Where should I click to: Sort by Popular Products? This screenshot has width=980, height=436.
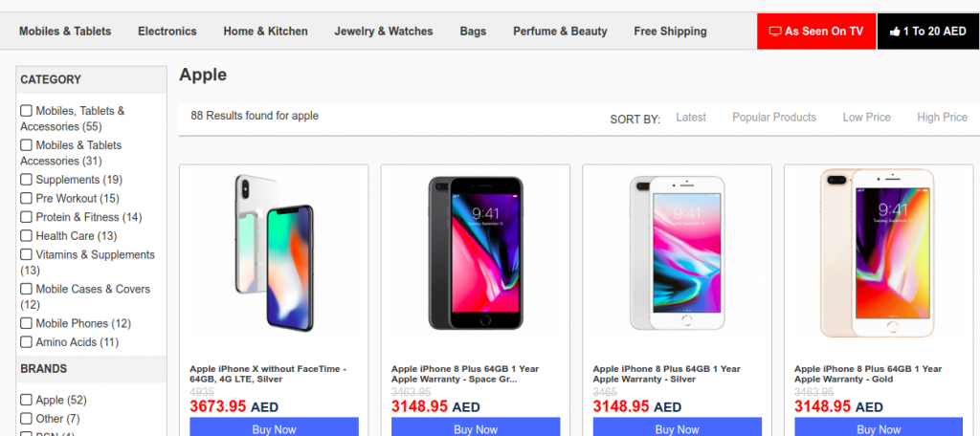coord(774,118)
